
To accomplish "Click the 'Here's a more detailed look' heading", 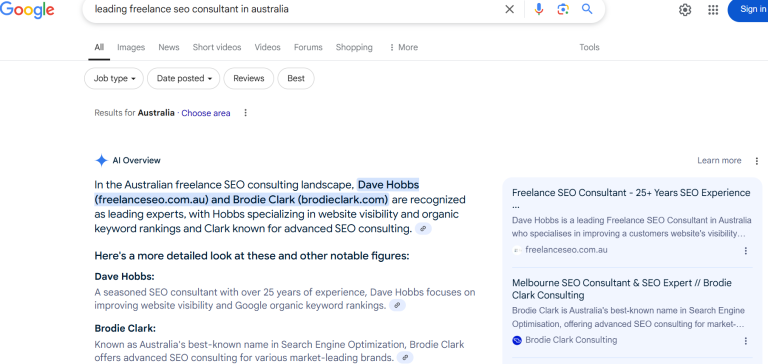I will pos(252,256).
